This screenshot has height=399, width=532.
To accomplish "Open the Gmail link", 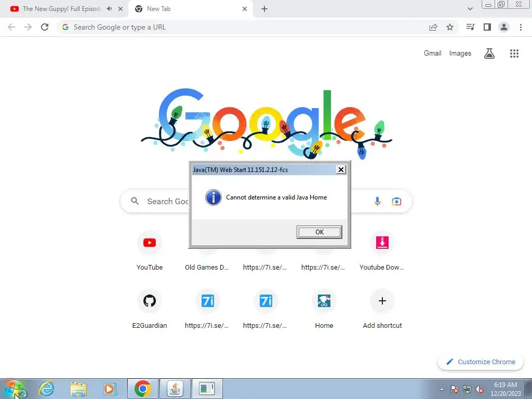I will click(433, 54).
